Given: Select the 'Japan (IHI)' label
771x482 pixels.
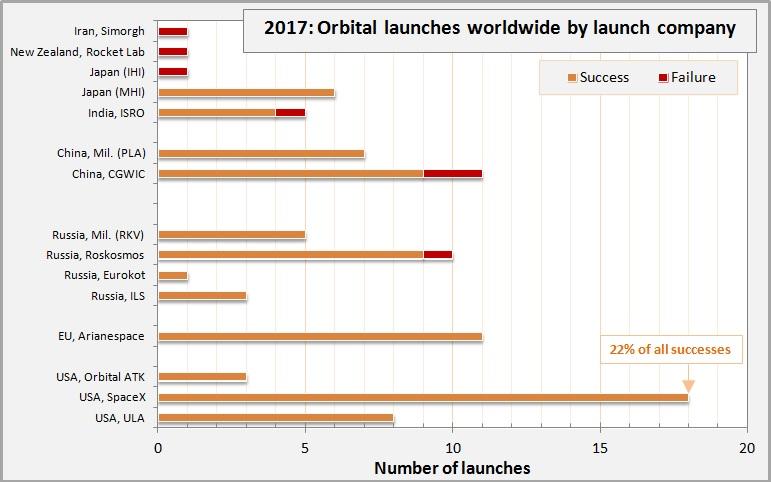Looking at the screenshot, I should (117, 72).
